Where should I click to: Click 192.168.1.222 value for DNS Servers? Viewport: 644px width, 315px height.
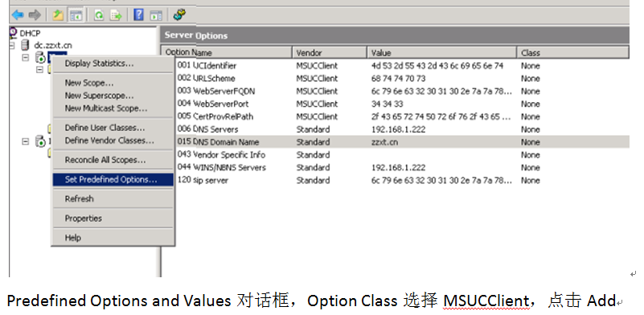pos(399,129)
